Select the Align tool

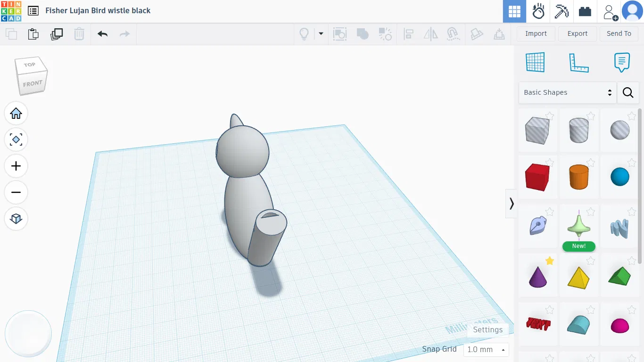(408, 34)
